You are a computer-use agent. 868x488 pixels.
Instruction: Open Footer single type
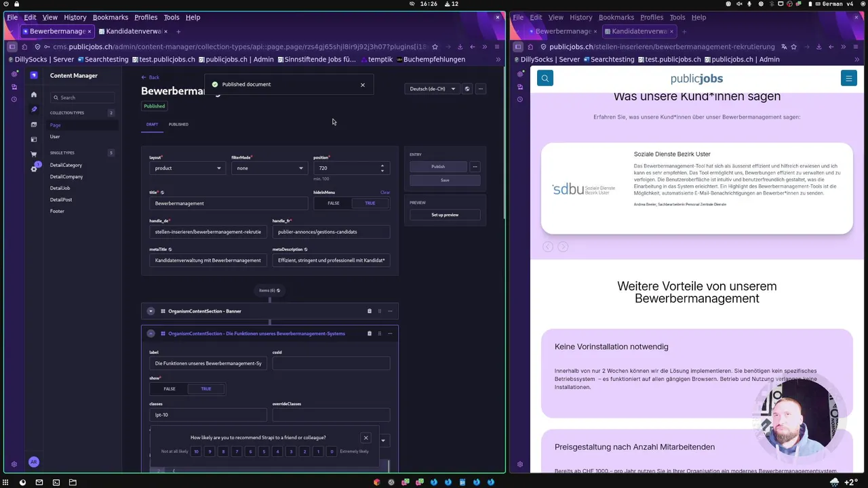point(57,211)
